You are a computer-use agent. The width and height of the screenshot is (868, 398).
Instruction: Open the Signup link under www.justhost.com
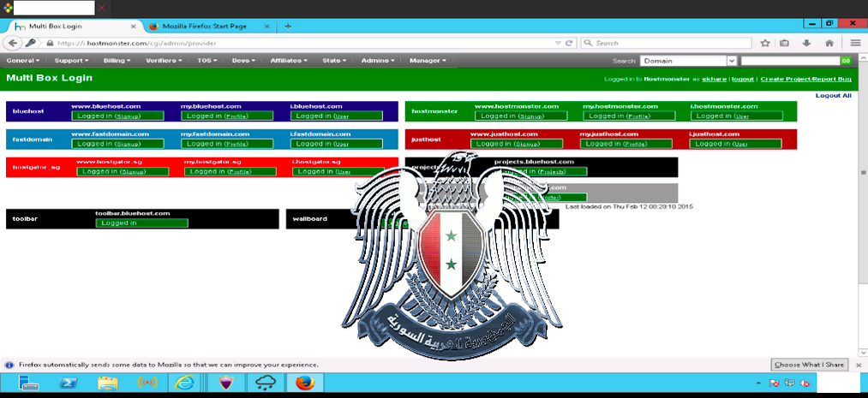tap(526, 144)
